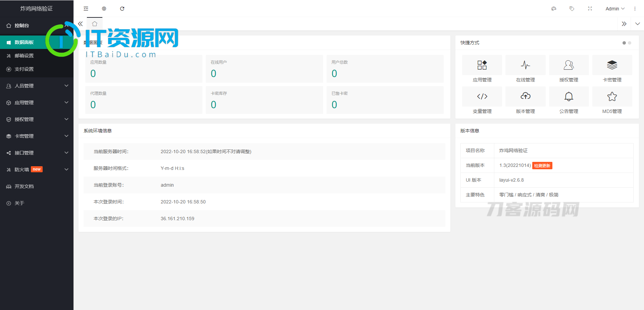Select 控制台 in sidebar
The height and width of the screenshot is (310, 644).
click(x=37, y=25)
